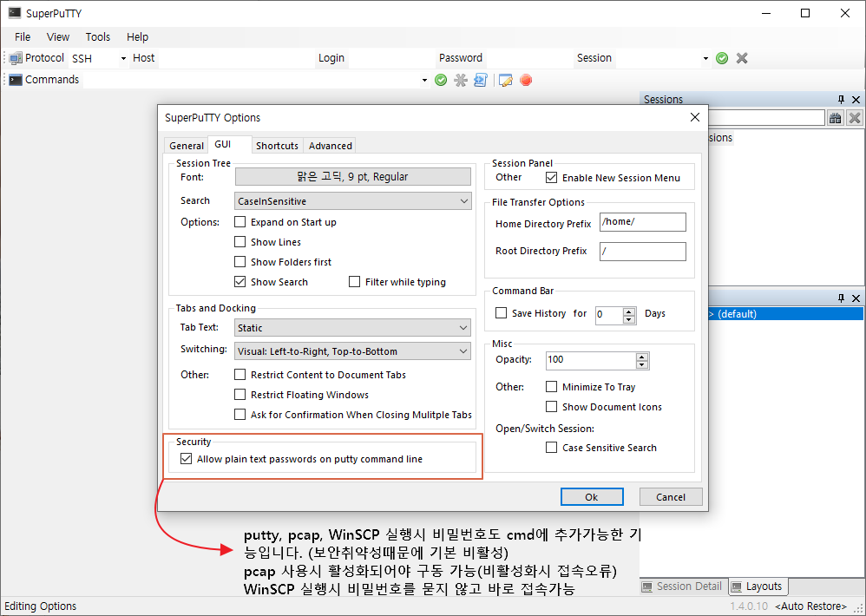
Task: Decrease Save History days spinner
Action: tap(629, 319)
